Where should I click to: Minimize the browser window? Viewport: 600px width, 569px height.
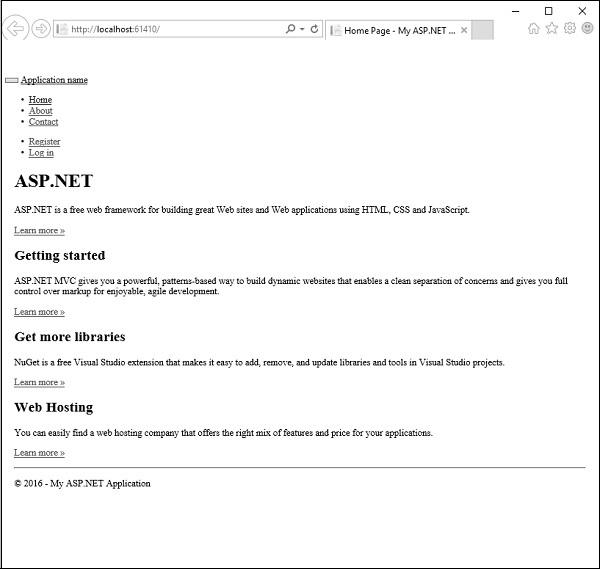click(515, 11)
